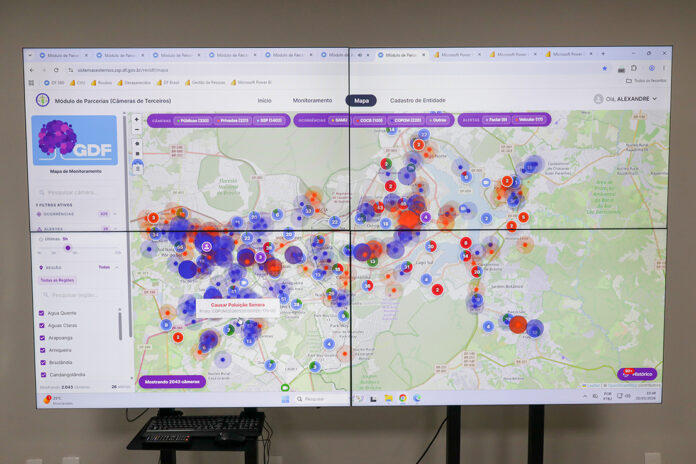Click the Pesquisar região search field
Image resolution: width=696 pixels, height=464 pixels.
point(79,295)
